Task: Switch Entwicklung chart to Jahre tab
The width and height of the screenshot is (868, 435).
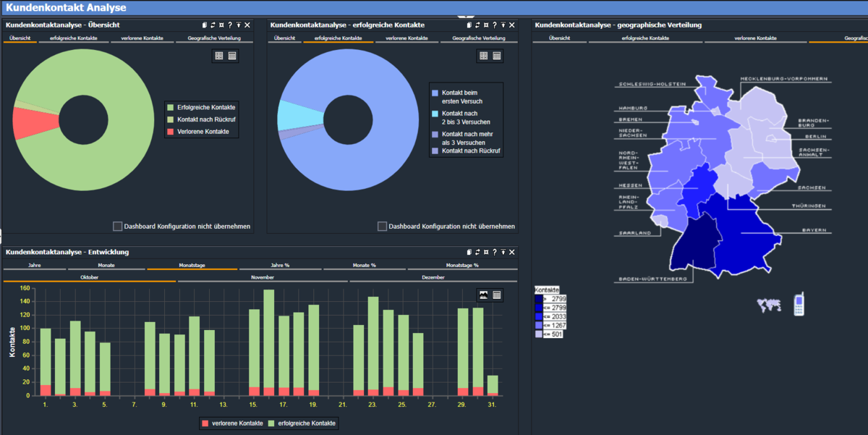Action: click(x=34, y=266)
